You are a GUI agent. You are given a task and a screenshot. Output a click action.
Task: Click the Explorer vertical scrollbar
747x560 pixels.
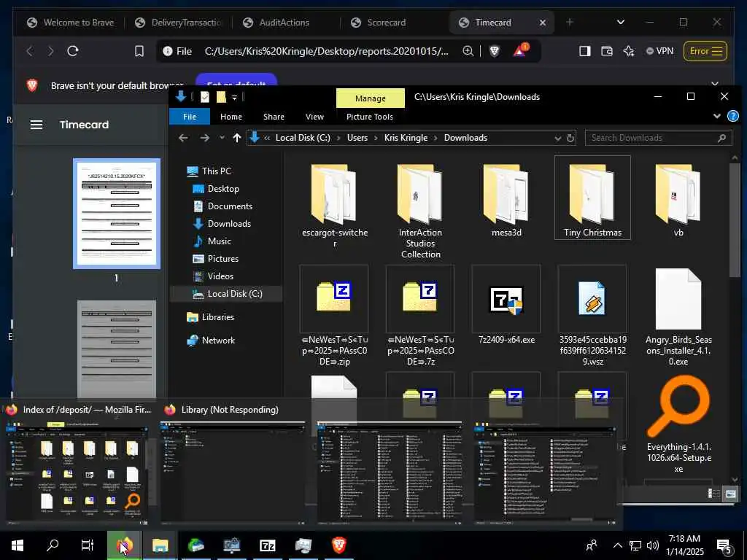[x=734, y=221]
